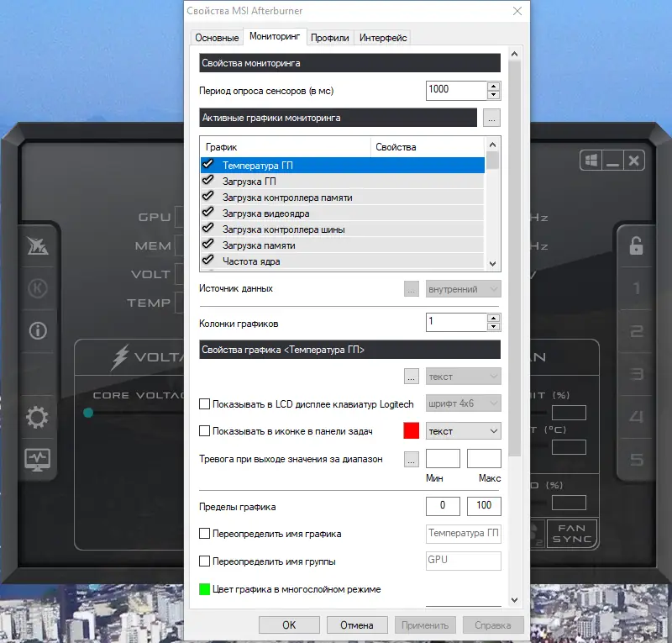
Task: Uncheck the Загрузка ГП graph checkmark
Action: coord(207,180)
